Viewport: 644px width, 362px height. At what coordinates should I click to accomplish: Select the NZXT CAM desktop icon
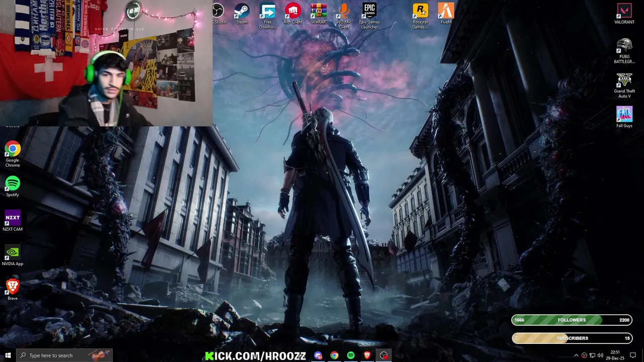[x=13, y=221]
